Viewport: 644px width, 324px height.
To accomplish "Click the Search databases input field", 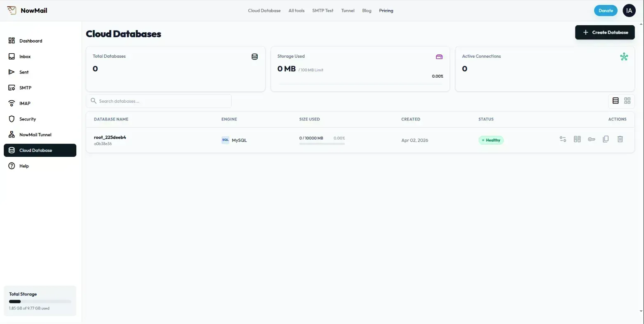I will (x=159, y=101).
